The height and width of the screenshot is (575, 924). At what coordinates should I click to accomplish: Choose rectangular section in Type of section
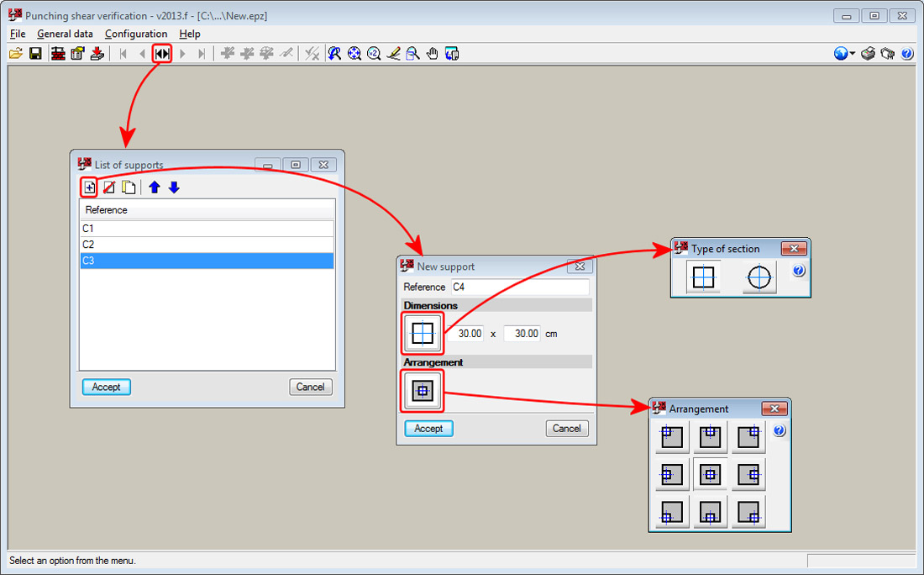click(x=704, y=277)
